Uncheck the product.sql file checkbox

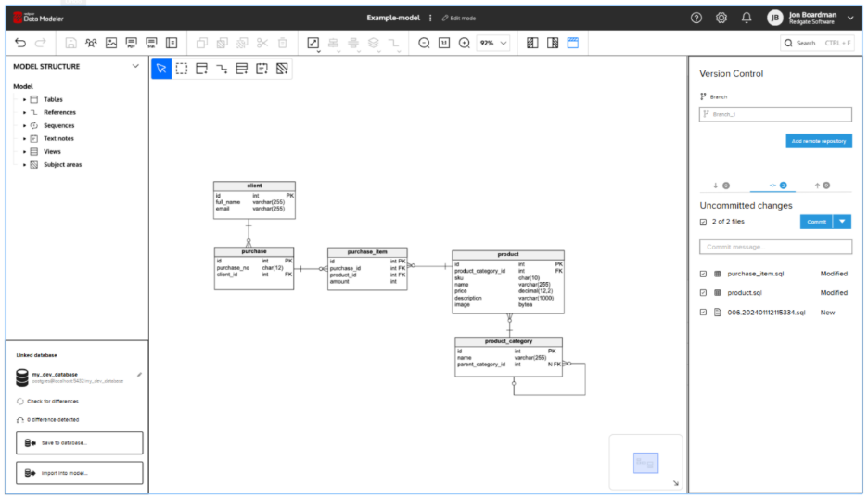tap(704, 293)
